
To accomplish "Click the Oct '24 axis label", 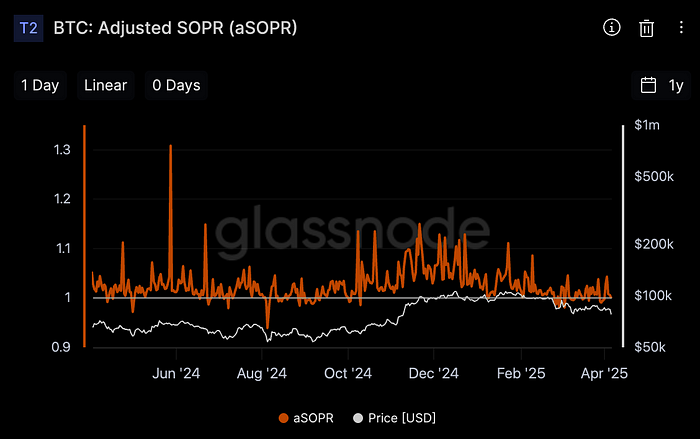I will click(348, 373).
